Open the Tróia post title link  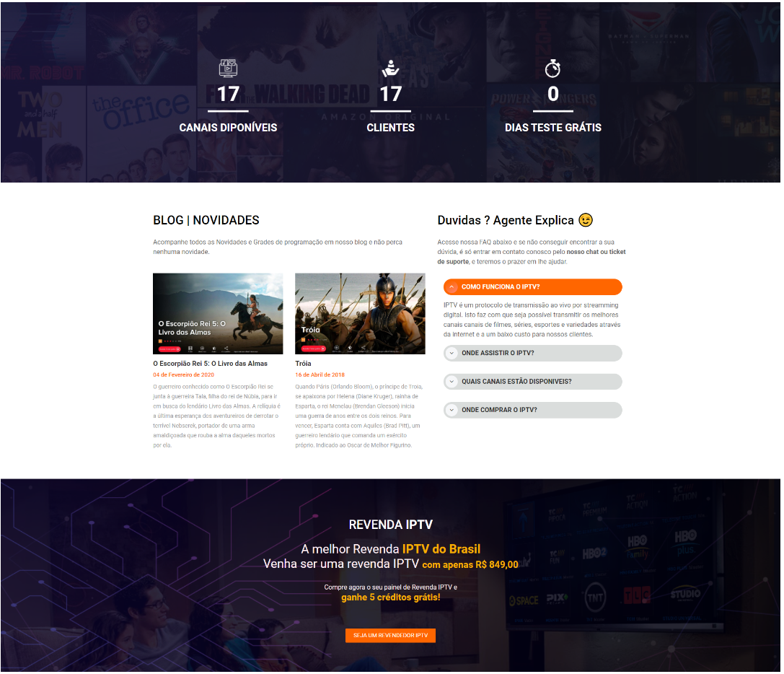(x=303, y=364)
